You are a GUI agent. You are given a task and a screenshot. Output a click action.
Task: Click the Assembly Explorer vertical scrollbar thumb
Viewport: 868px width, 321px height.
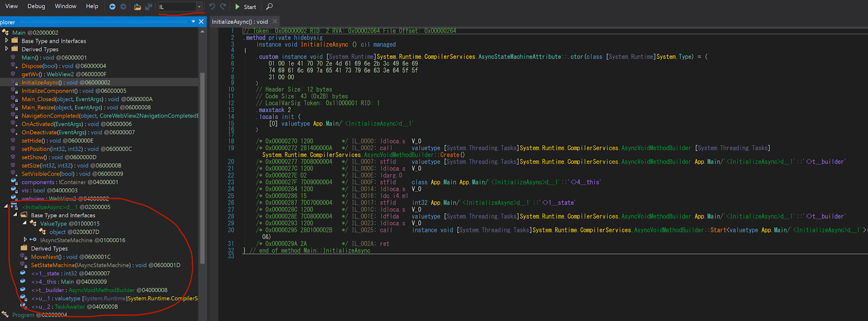[203, 168]
